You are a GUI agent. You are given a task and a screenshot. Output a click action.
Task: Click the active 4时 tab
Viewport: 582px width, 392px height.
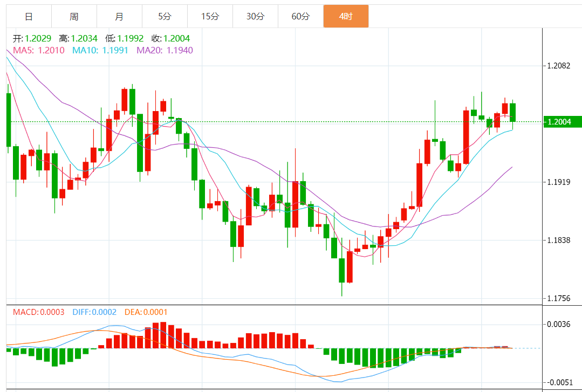[346, 16]
